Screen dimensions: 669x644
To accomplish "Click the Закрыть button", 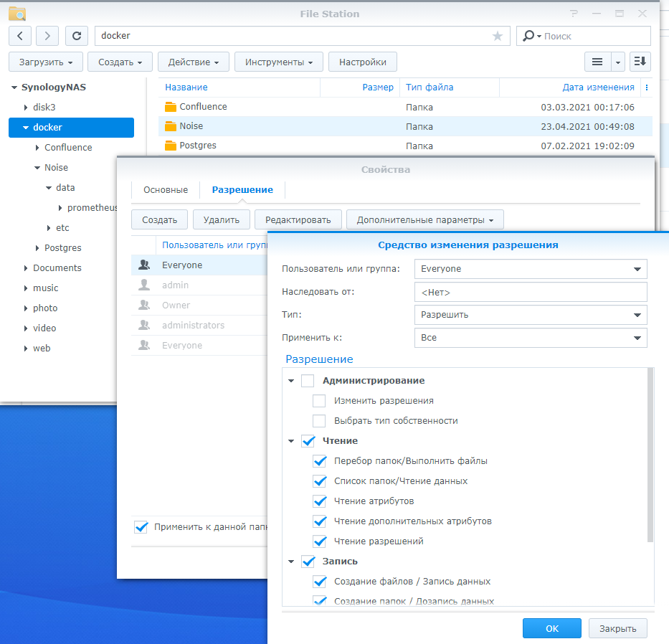I will click(617, 628).
